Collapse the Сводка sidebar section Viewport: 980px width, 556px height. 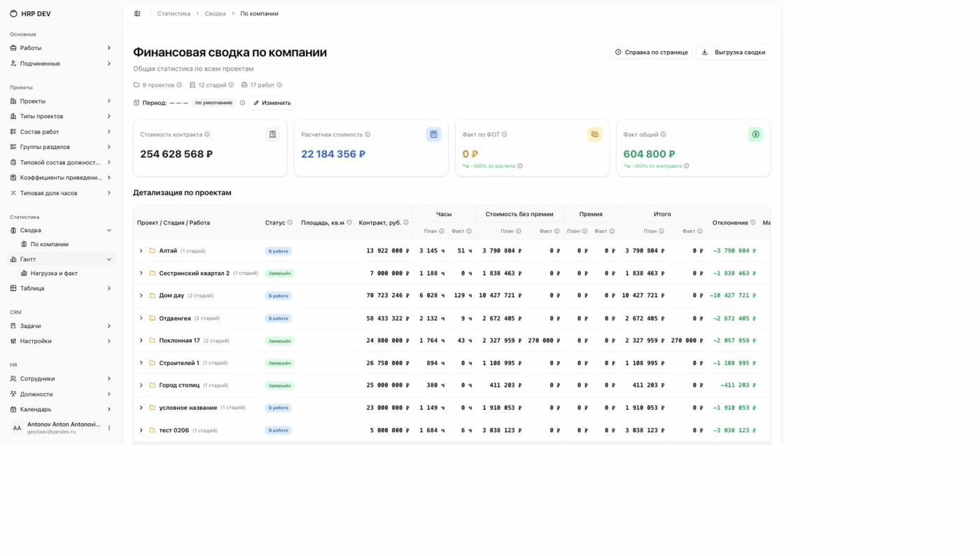(108, 230)
